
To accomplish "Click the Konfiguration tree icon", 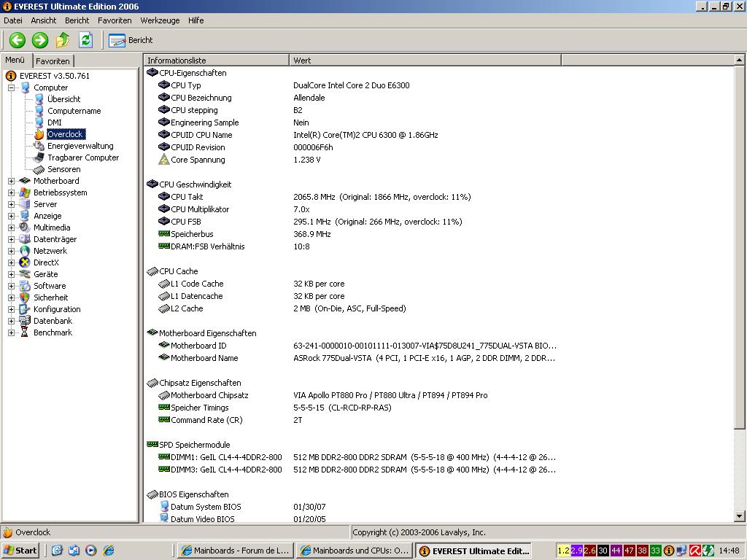I will click(25, 309).
